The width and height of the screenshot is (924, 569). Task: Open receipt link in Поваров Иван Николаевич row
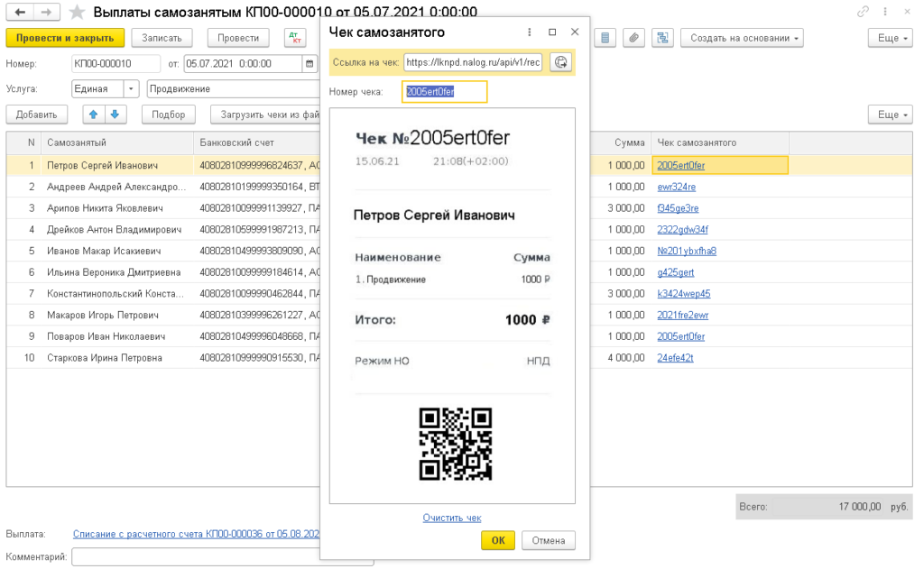pyautogui.click(x=680, y=336)
